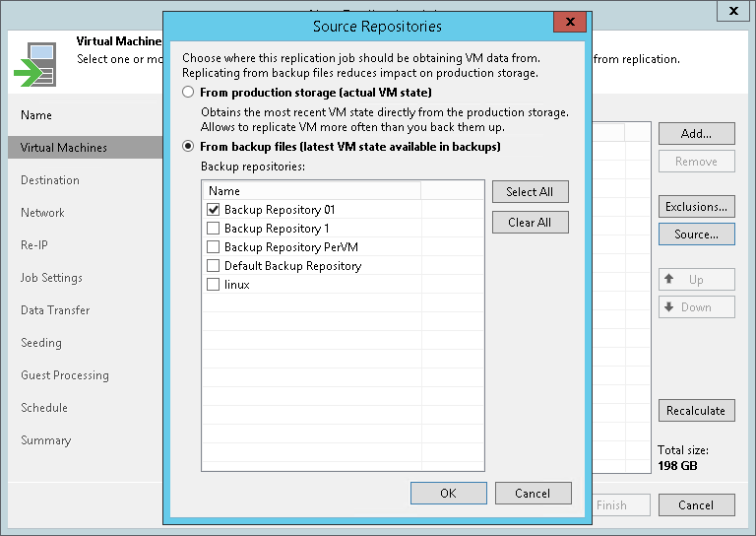This screenshot has height=536, width=756.
Task: Cancel the Source Repositories dialog
Action: pyautogui.click(x=533, y=493)
